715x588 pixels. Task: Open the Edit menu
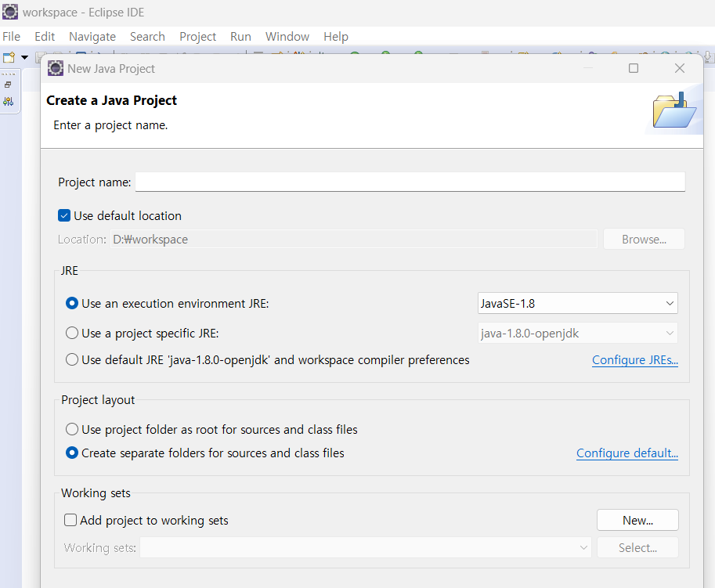pos(45,37)
